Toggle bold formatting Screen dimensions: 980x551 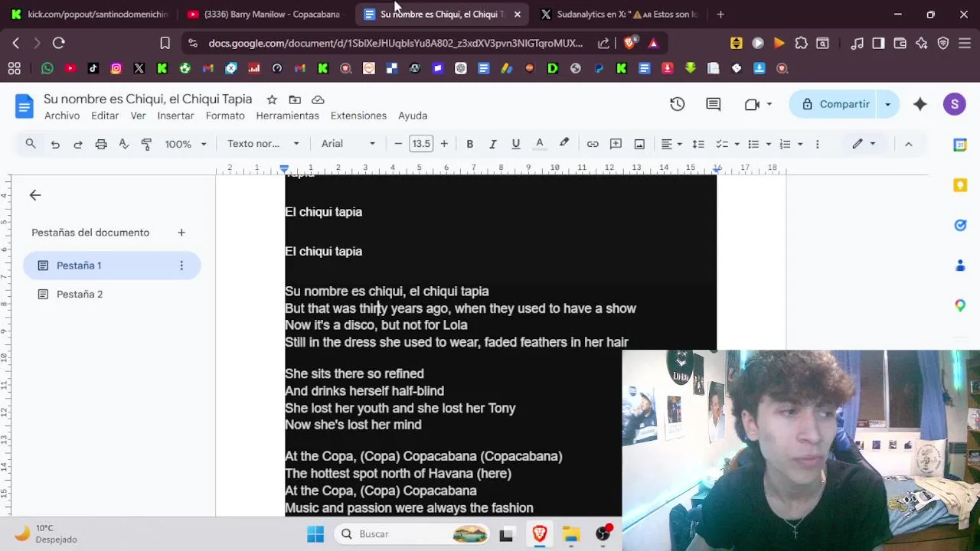[x=470, y=144]
